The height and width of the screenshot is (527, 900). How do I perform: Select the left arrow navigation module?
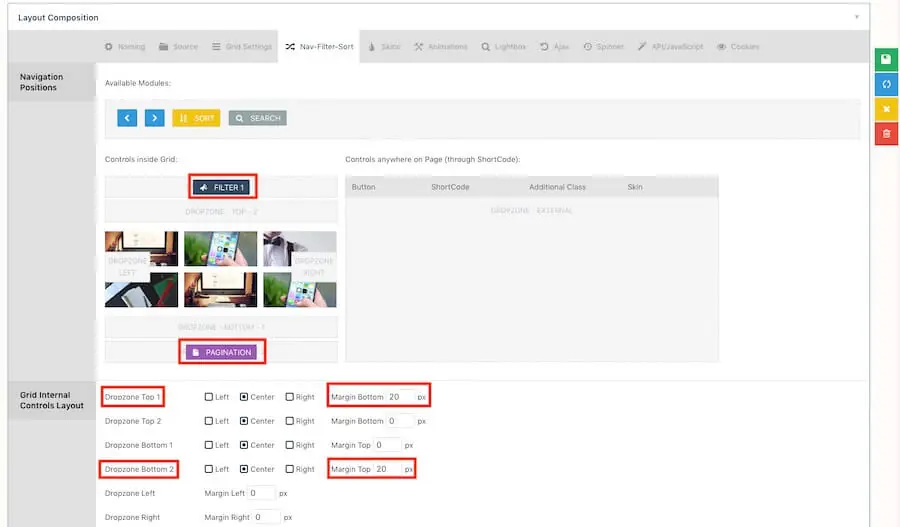(x=127, y=118)
